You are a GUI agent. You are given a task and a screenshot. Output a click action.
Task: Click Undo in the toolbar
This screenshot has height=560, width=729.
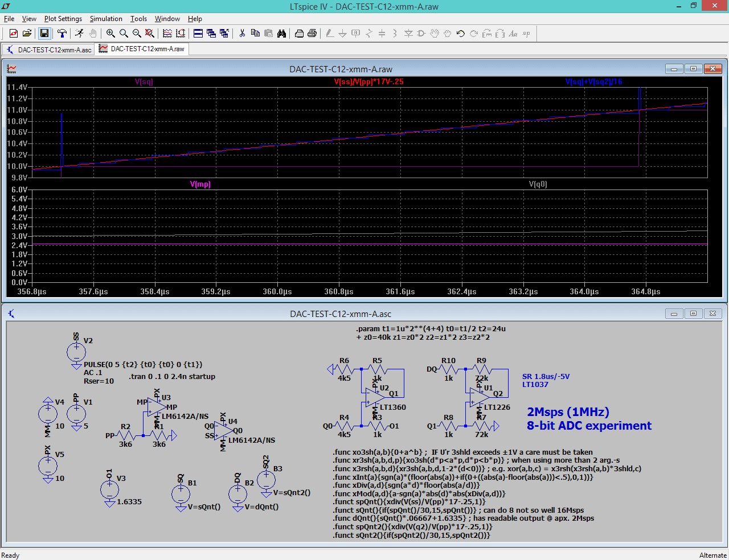click(460, 33)
